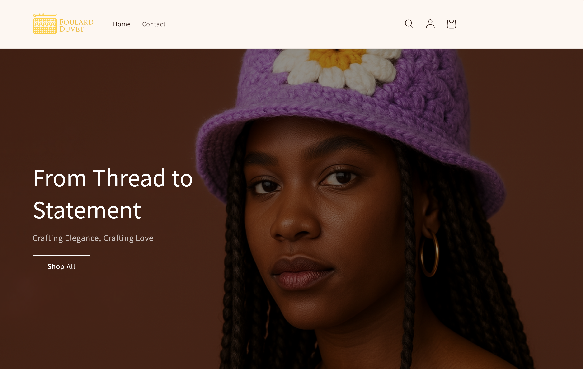Go to the Home menu item
The image size is (588, 369).
pyautogui.click(x=122, y=24)
